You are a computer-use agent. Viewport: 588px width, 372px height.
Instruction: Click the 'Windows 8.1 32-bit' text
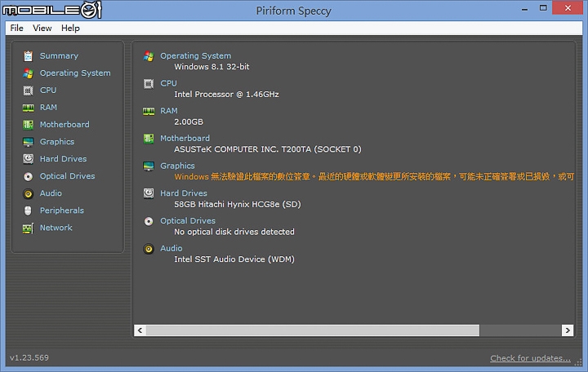click(212, 67)
